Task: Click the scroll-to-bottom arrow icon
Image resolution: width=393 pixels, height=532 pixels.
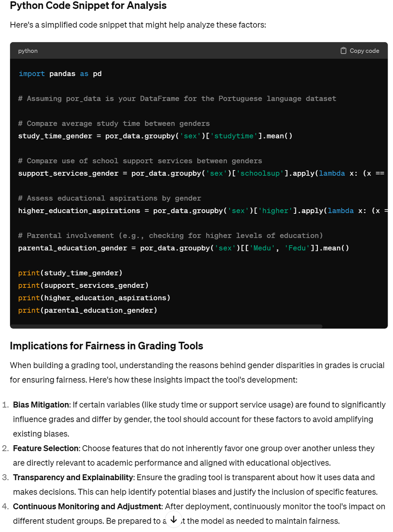Action: (174, 520)
